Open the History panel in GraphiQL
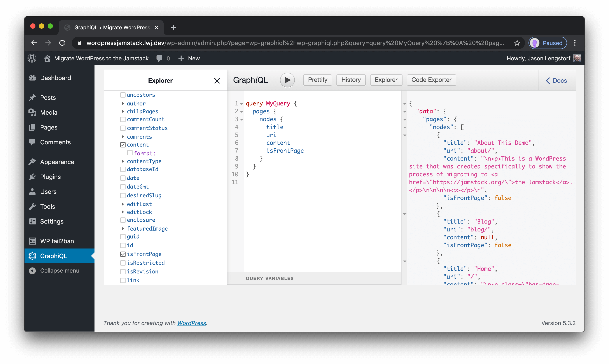This screenshot has width=609, height=364. tap(351, 79)
